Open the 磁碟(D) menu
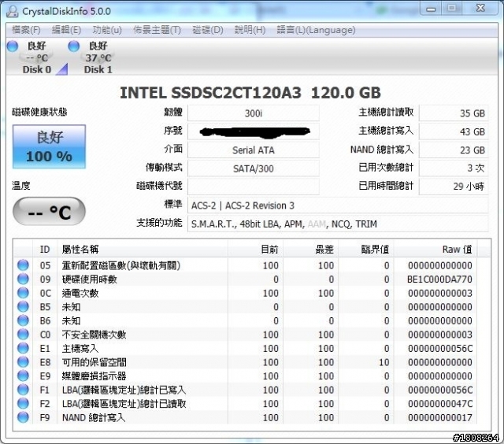This screenshot has width=504, height=444. (x=208, y=30)
